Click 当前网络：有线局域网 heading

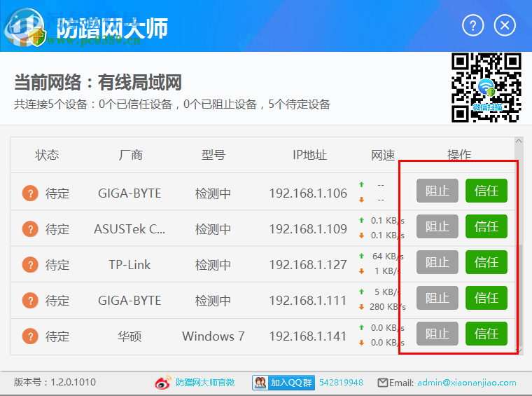click(x=98, y=82)
